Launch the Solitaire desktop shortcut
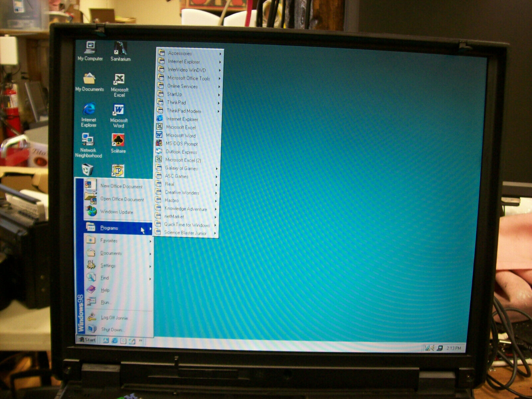Viewport: 532px width, 399px height. coord(118,143)
